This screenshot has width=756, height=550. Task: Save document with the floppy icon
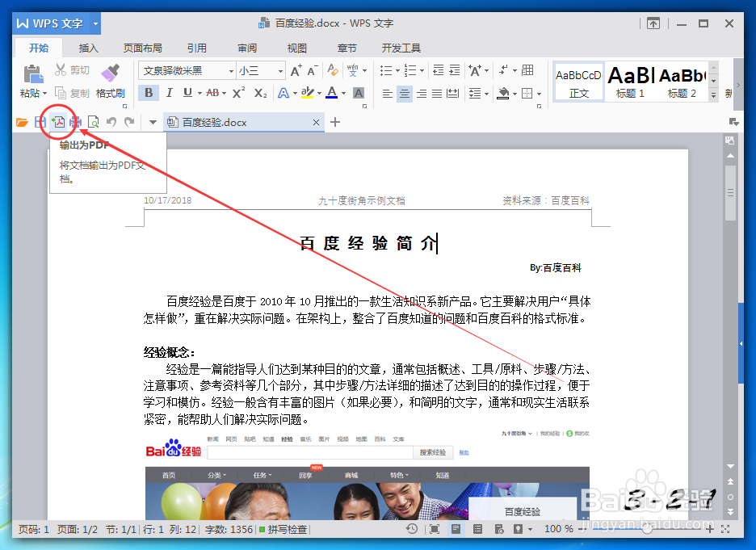tap(40, 123)
